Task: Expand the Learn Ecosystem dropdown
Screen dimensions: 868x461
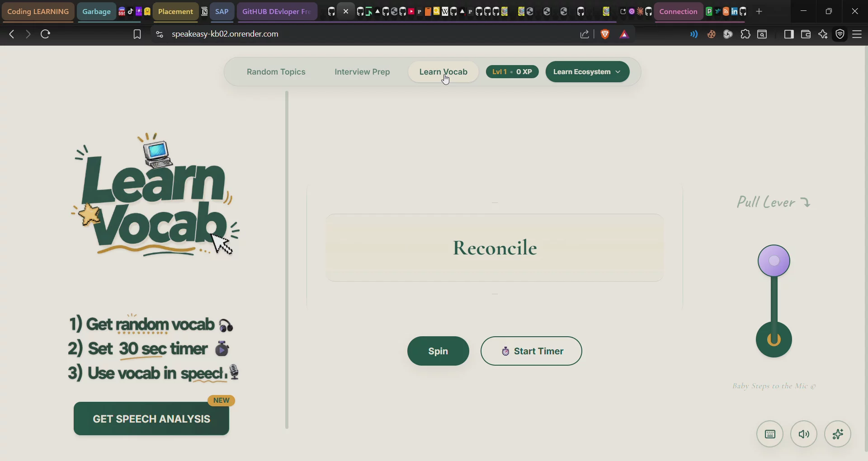Action: pos(587,72)
